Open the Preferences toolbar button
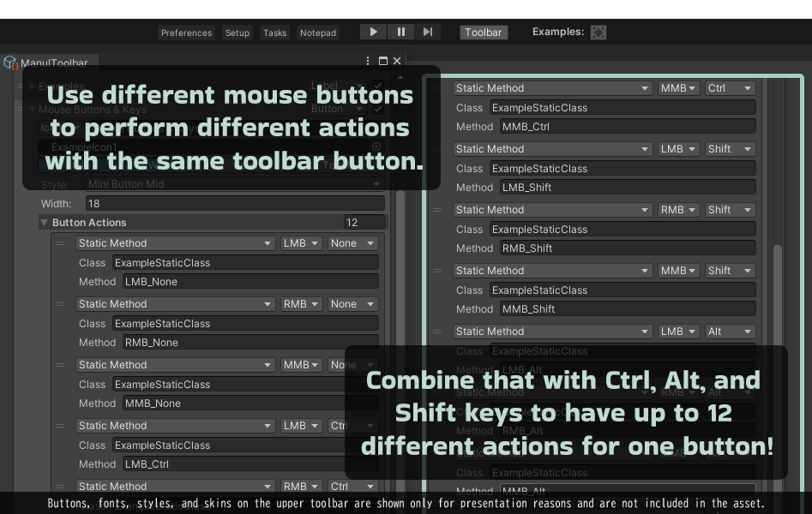This screenshot has width=812, height=514. pos(186,33)
